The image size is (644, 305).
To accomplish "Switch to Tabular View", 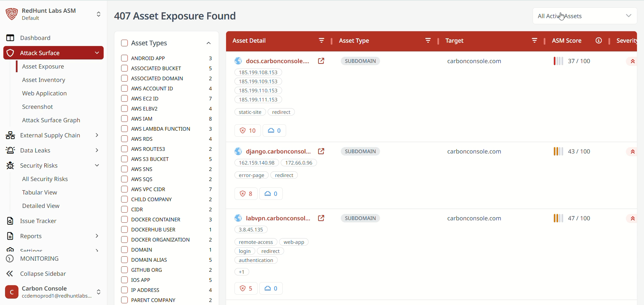I will (40, 192).
